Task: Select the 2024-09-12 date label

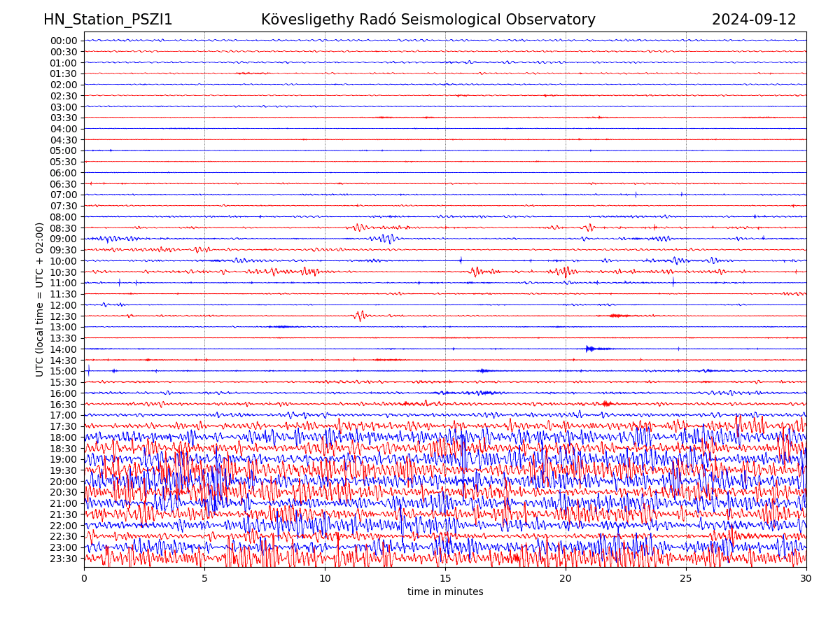Action: (754, 20)
